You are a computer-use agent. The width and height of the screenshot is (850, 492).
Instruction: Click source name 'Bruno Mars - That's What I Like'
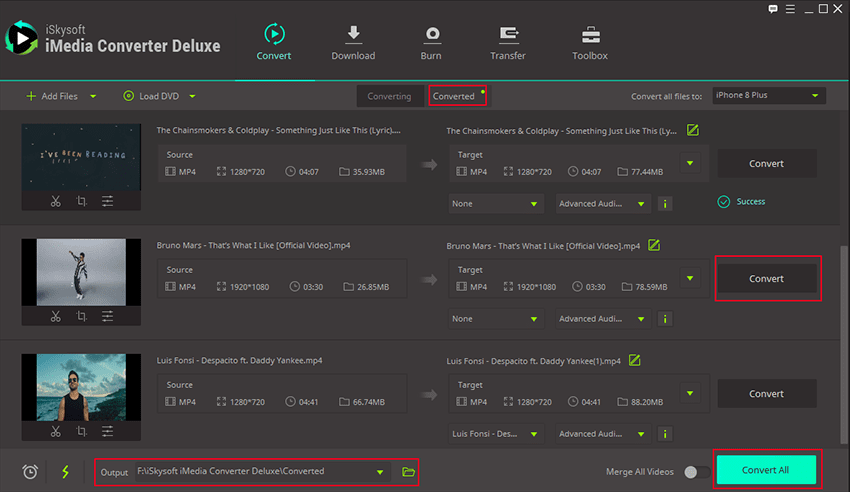click(x=253, y=245)
